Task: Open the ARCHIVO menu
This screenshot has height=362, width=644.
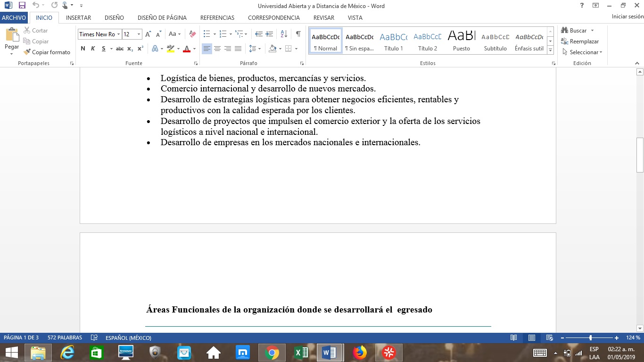Action: (x=14, y=17)
